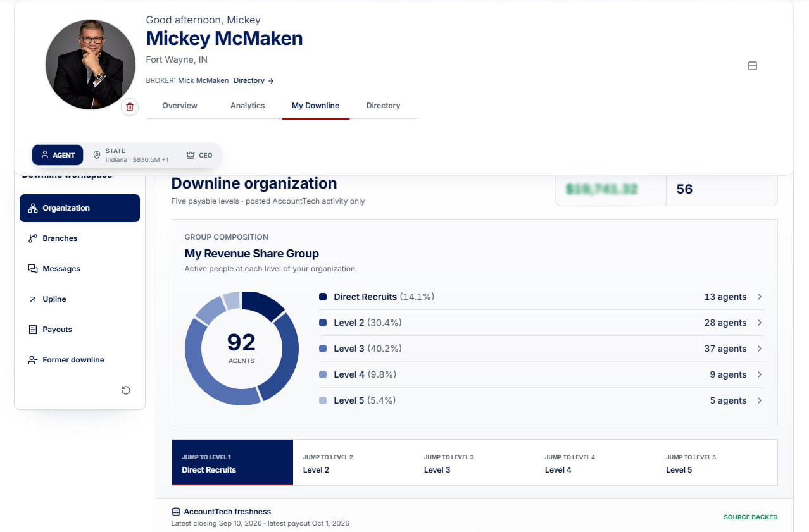Screen dimensions: 809x532
Task: Select the AGENT role pill
Action: point(58,155)
